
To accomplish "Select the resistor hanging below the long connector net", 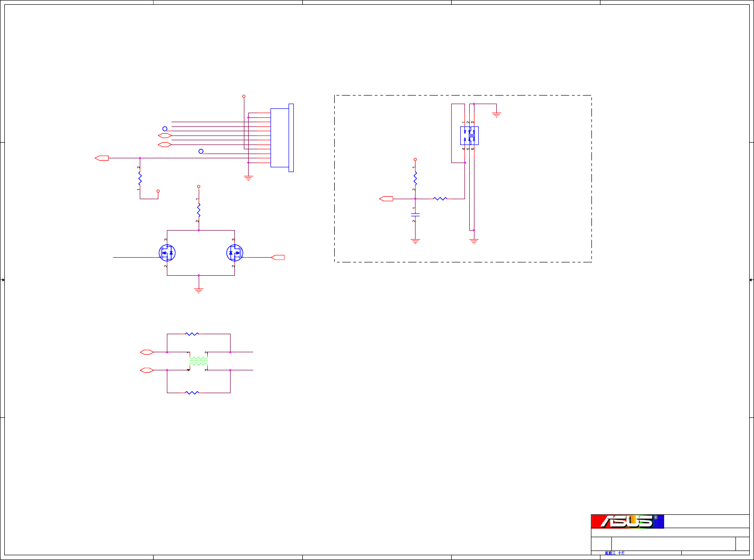I will [x=140, y=178].
